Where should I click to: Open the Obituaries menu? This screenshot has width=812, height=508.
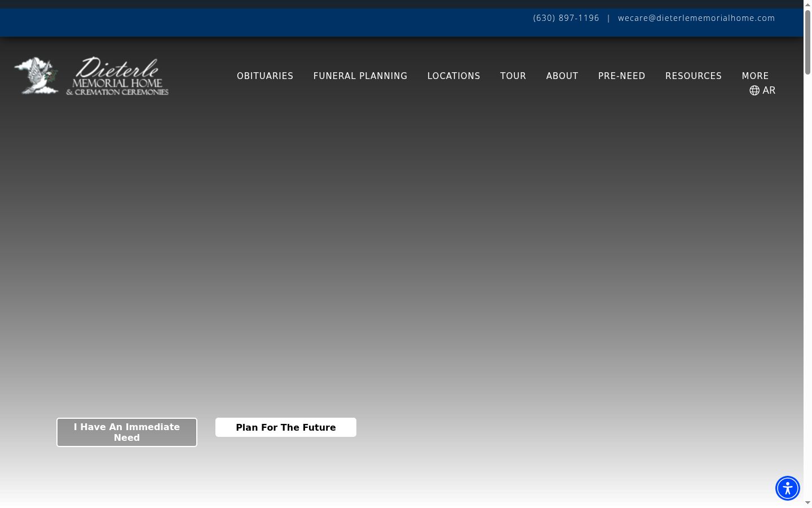click(265, 76)
